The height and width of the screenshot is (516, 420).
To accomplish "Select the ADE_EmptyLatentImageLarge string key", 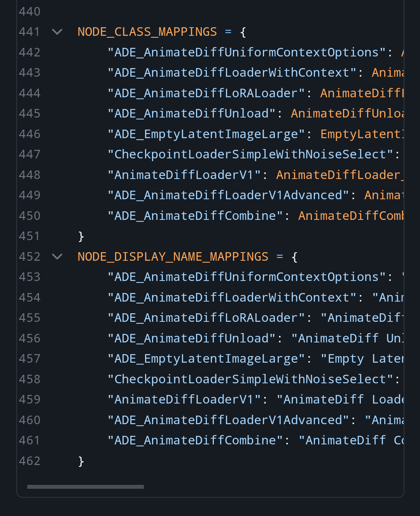I will point(206,133).
